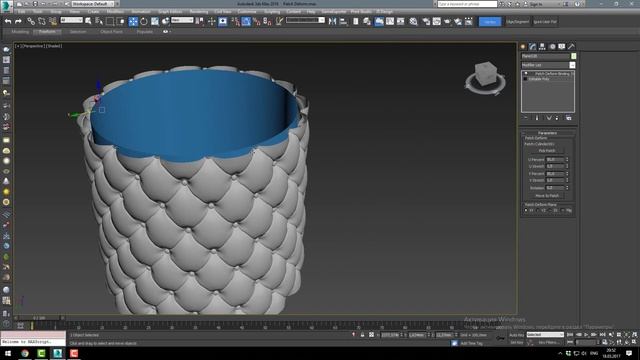The height and width of the screenshot is (360, 640).
Task: Activate the Select and Move tool
Action: 133,21
